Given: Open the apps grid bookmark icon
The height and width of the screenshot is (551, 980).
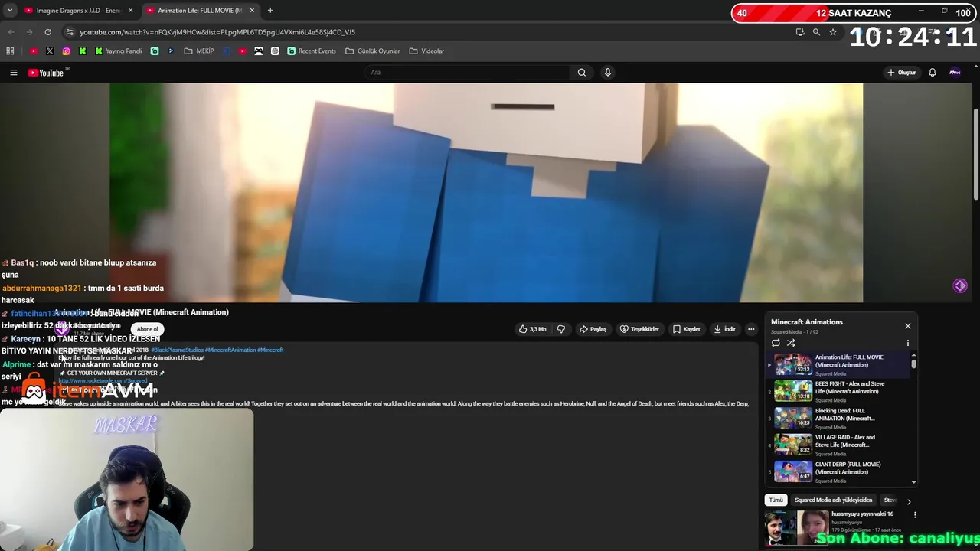Looking at the screenshot, I should click(10, 51).
